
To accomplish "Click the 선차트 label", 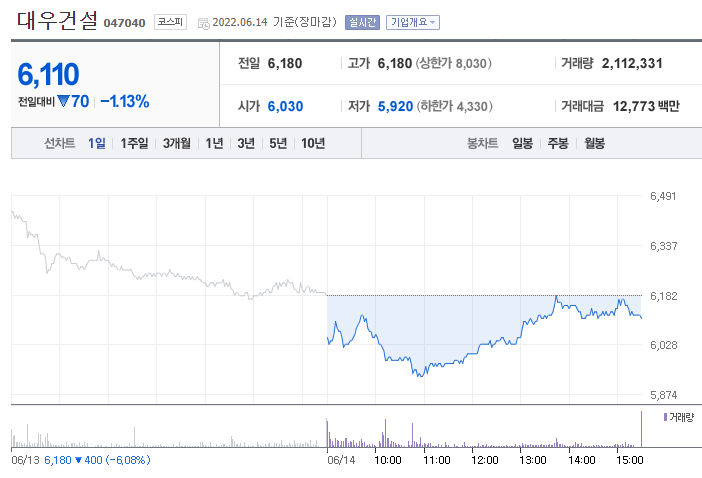I will (x=60, y=143).
